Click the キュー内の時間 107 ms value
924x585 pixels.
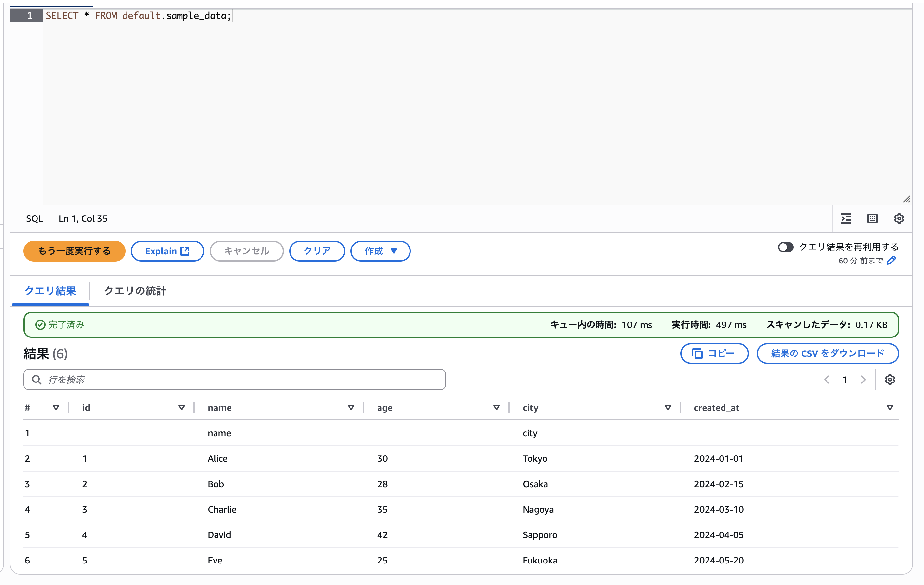[x=636, y=325]
